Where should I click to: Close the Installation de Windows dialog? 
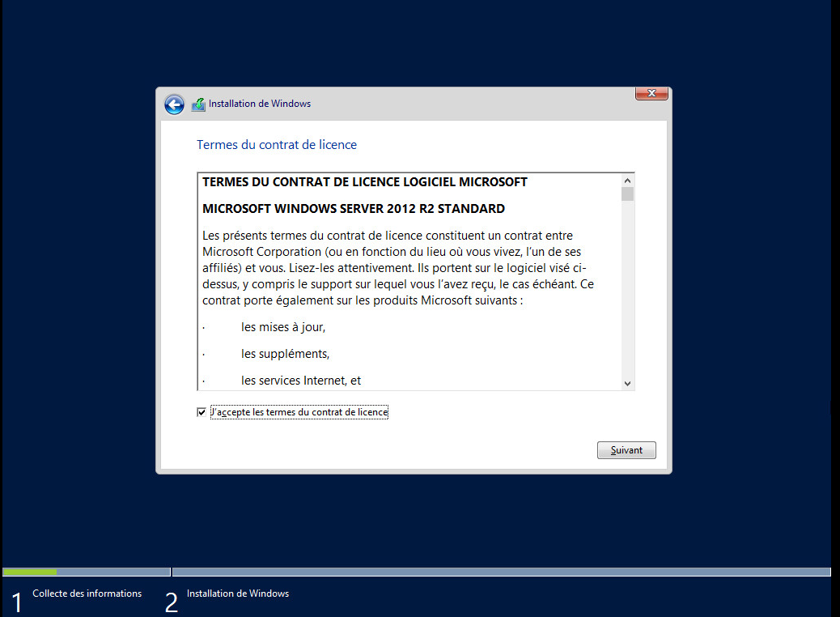click(651, 93)
